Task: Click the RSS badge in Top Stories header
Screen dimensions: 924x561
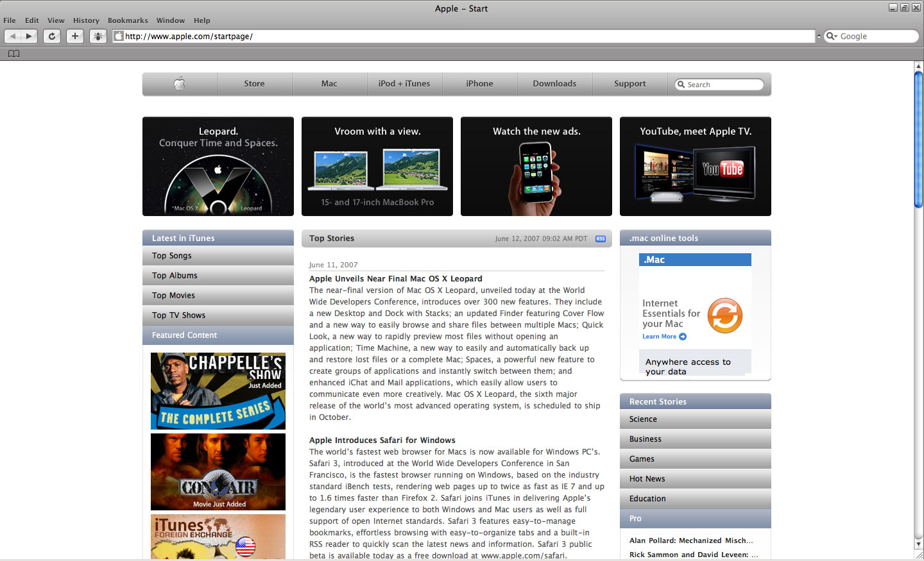Action: tap(601, 239)
